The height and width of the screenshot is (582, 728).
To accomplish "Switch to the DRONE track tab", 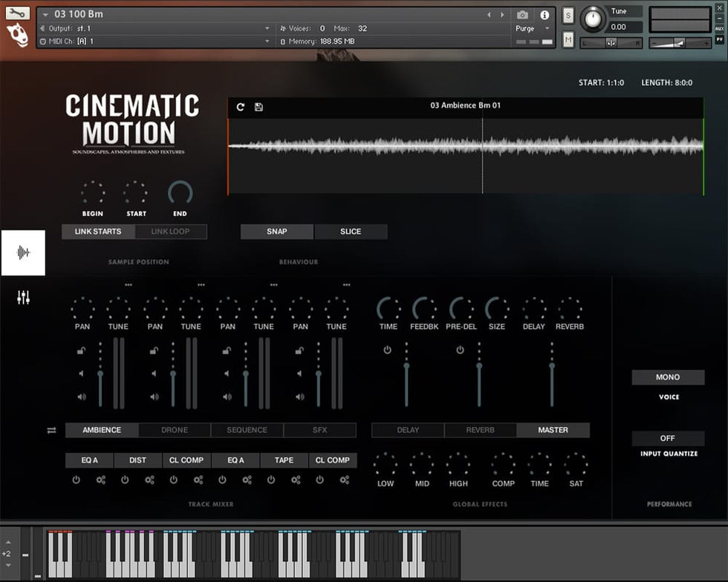I will coord(175,430).
